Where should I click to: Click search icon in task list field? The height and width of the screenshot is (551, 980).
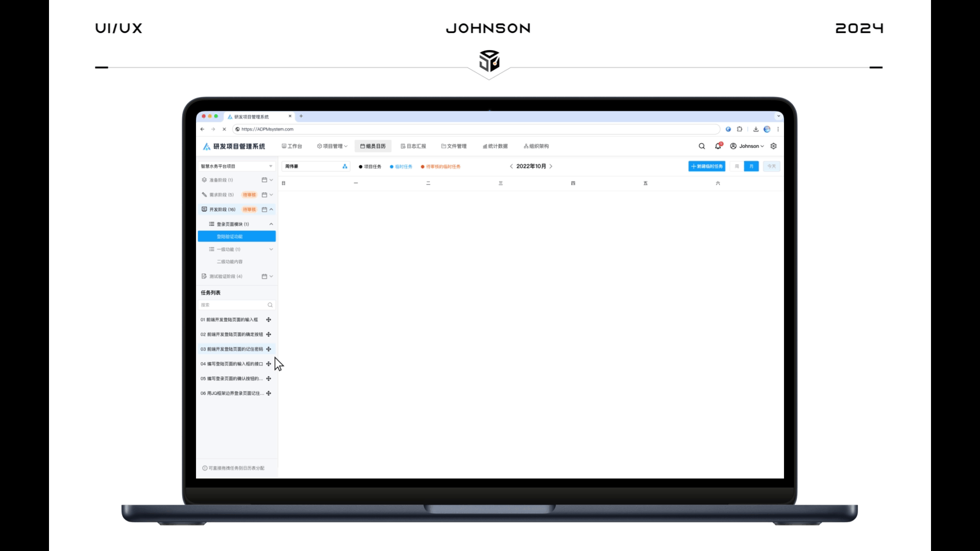coord(270,305)
